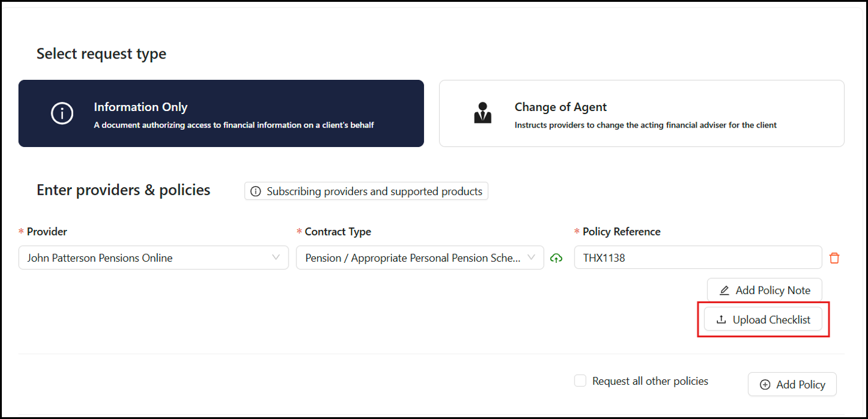Open the Provider dropdown
Screen dimensions: 868x419
[x=154, y=257]
